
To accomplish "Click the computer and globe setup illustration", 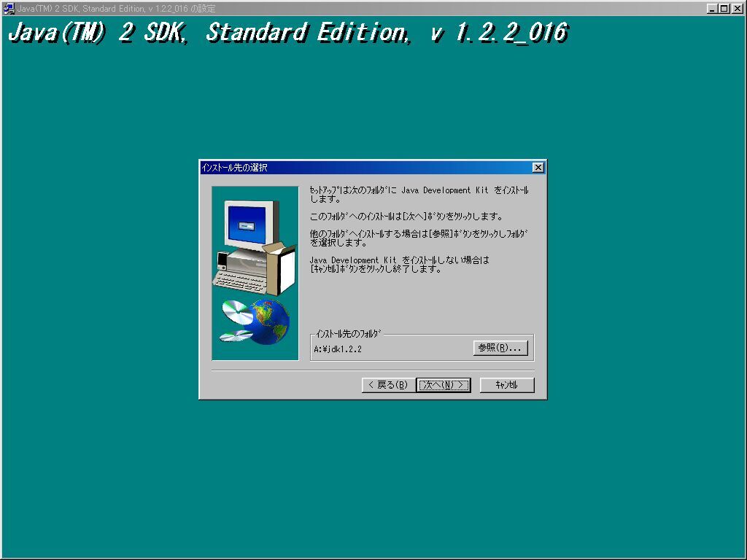I will (255, 273).
